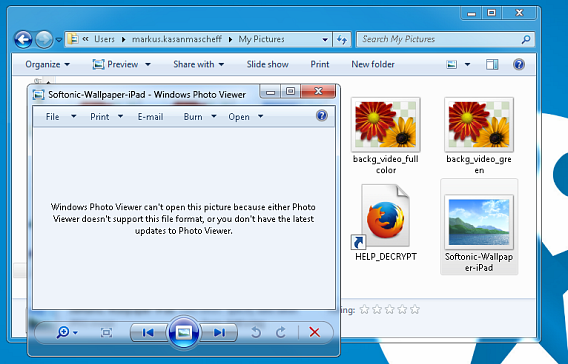Open Photo Viewer File menu
The image size is (568, 364).
pos(60,117)
